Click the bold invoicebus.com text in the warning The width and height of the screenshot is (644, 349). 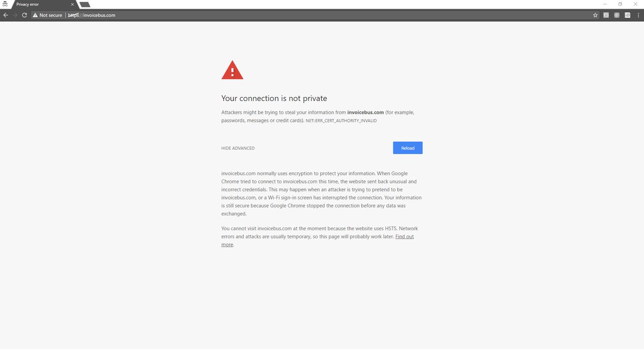(365, 112)
